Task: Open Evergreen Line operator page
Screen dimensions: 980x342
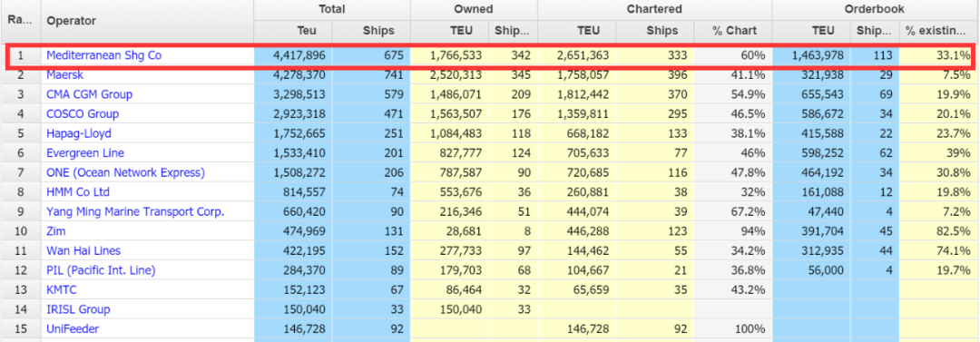Action: [x=85, y=153]
